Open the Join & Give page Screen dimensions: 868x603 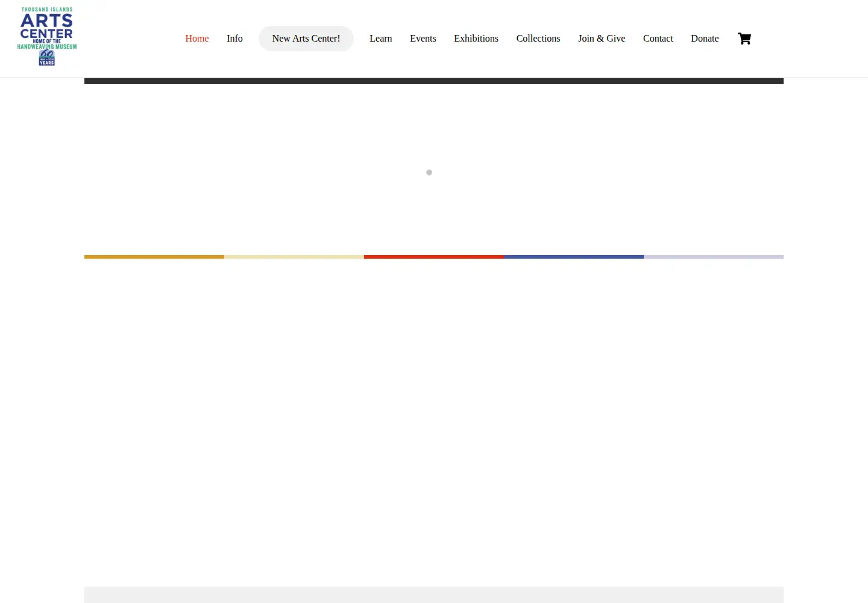[x=602, y=39]
